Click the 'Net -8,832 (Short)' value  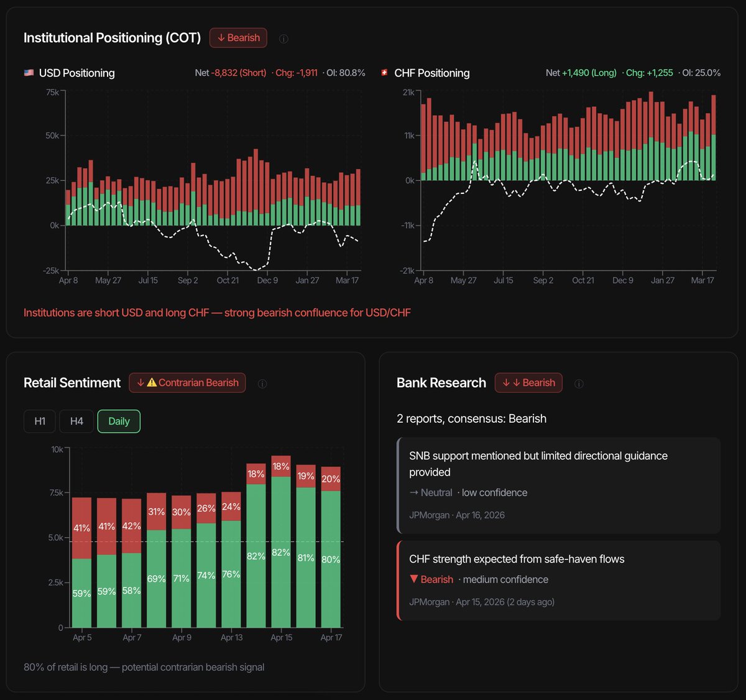tap(231, 73)
